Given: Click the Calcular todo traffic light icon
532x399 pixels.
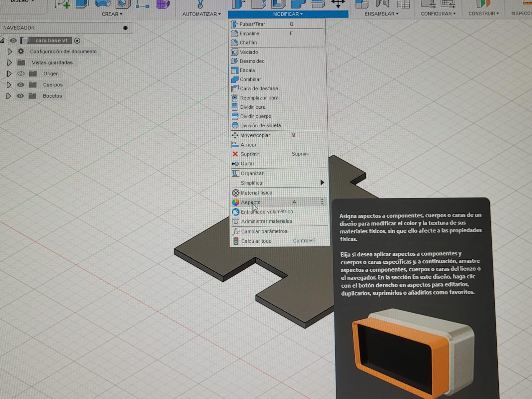Looking at the screenshot, I should pos(236,241).
